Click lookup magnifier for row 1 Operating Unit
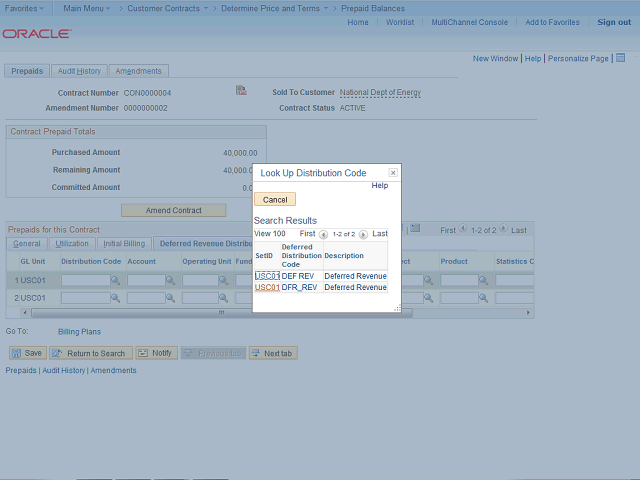The image size is (640, 480). 224,281
